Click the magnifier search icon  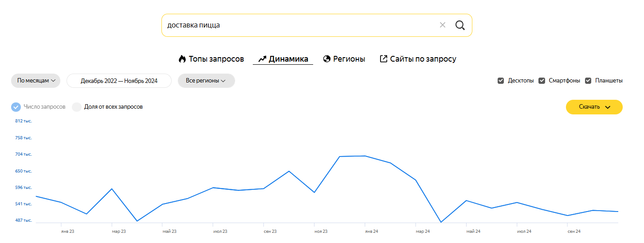point(460,25)
